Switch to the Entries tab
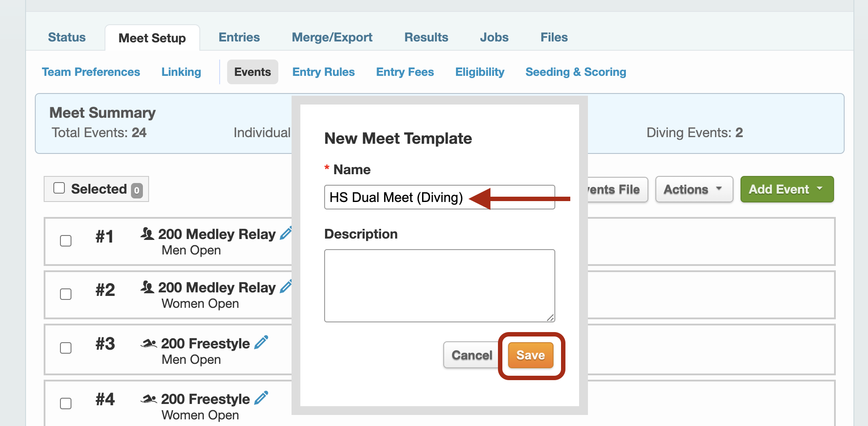The width and height of the screenshot is (868, 426). (x=239, y=37)
